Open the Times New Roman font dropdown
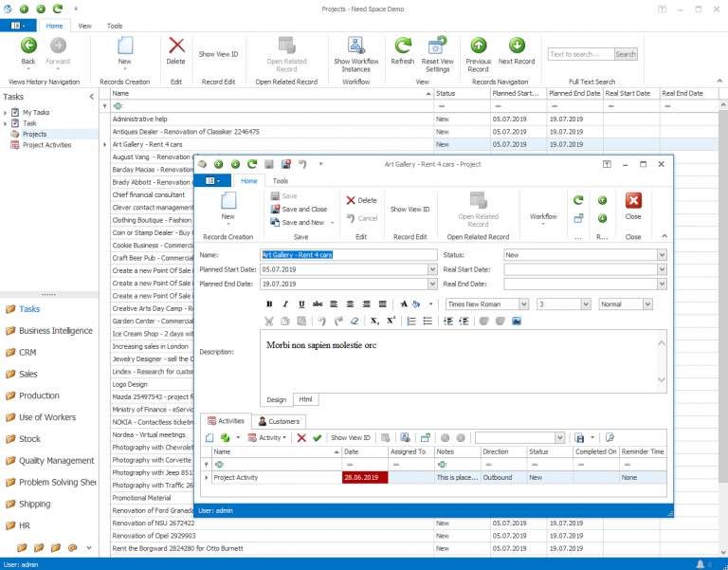 [523, 304]
